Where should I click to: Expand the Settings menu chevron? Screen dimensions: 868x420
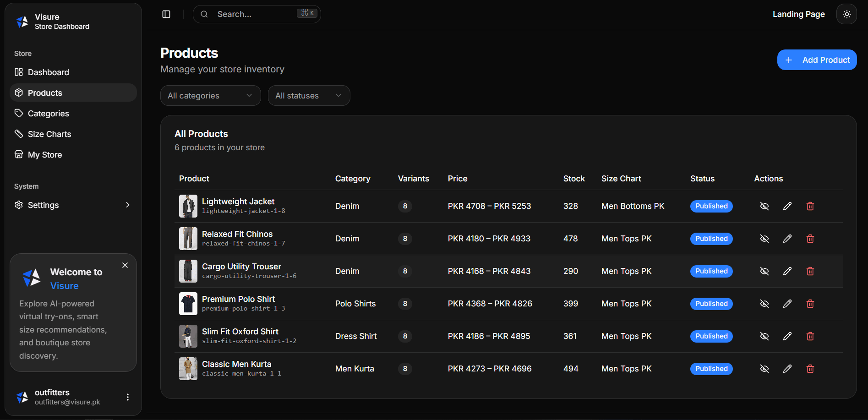click(127, 205)
